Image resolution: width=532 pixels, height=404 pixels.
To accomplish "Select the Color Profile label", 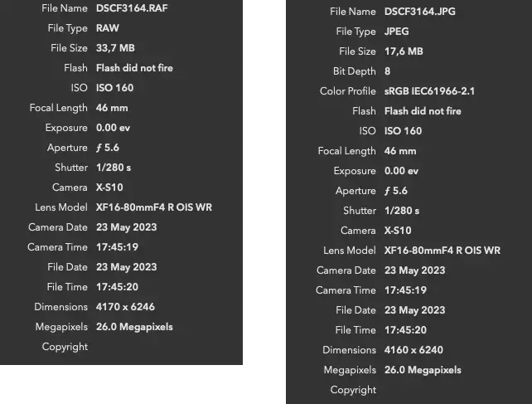I will click(x=348, y=91).
